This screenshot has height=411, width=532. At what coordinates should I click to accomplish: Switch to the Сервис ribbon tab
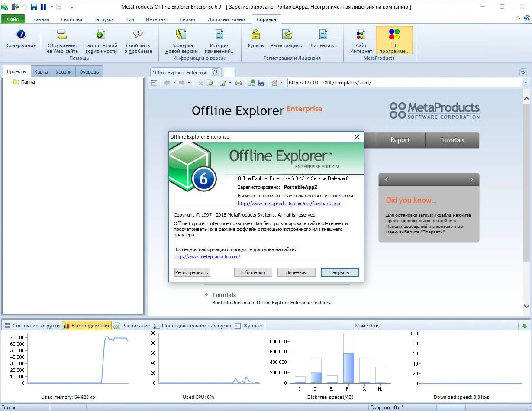pos(188,19)
